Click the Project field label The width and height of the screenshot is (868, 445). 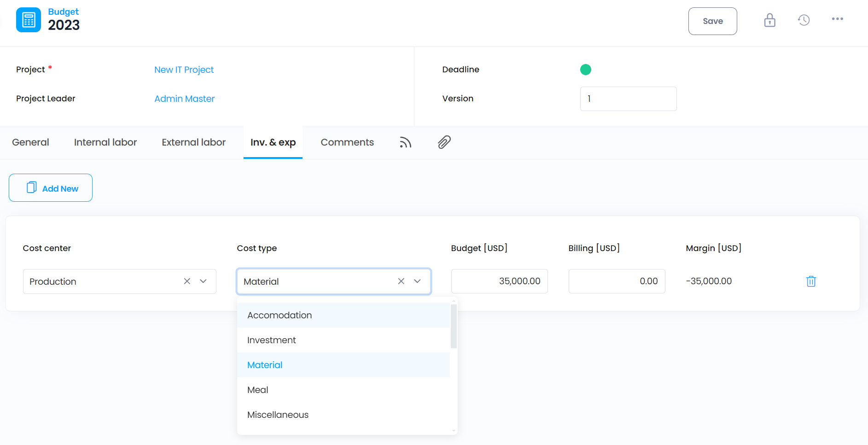tap(30, 70)
